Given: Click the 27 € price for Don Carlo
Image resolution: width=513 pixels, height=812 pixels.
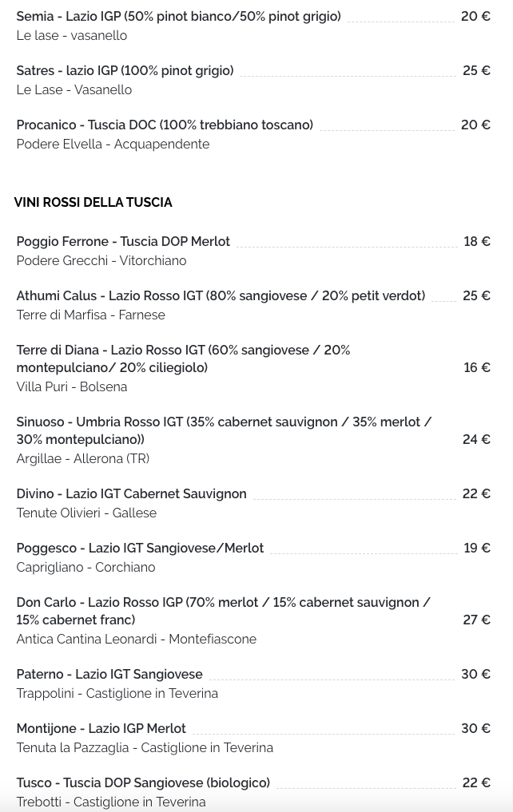Looking at the screenshot, I should pyautogui.click(x=477, y=620).
